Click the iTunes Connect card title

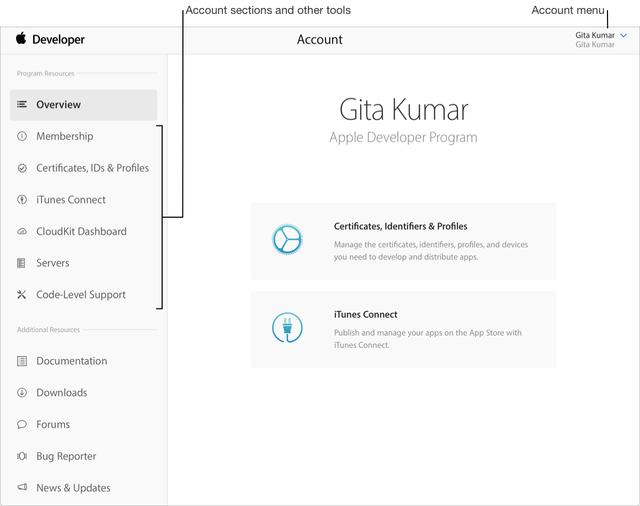click(x=366, y=315)
